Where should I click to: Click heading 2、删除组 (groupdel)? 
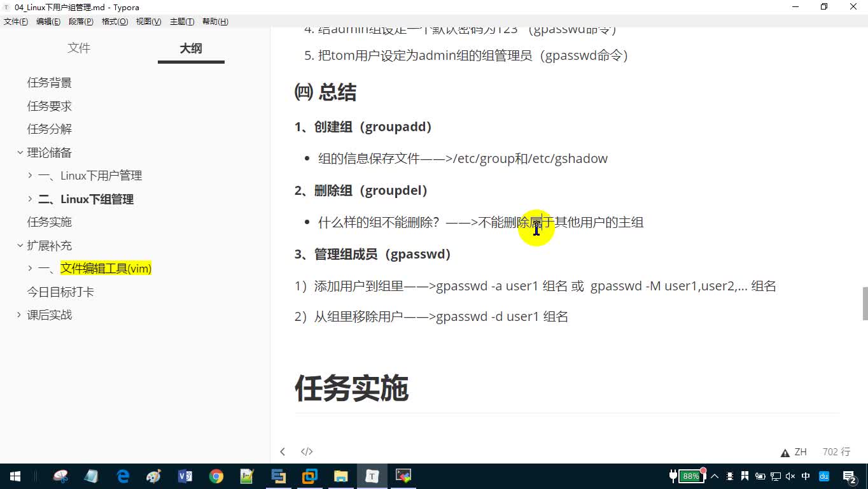361,190
